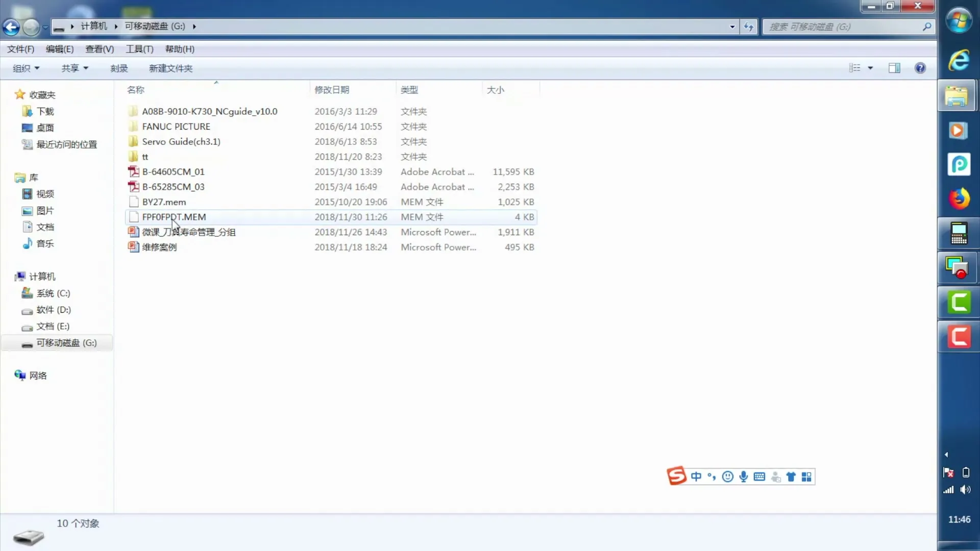The image size is (980, 551).
Task: Click the Back navigation arrow button
Action: 11,27
